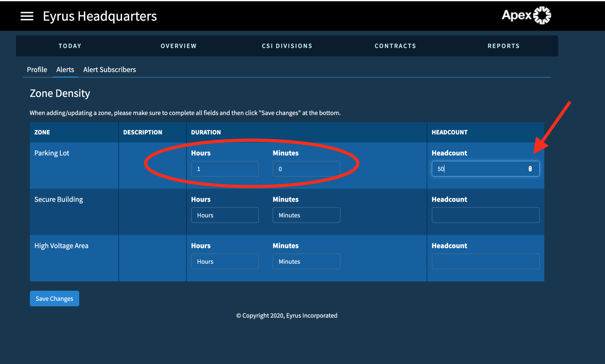This screenshot has height=364, width=605.
Task: Click the Apex company logo
Action: [526, 15]
